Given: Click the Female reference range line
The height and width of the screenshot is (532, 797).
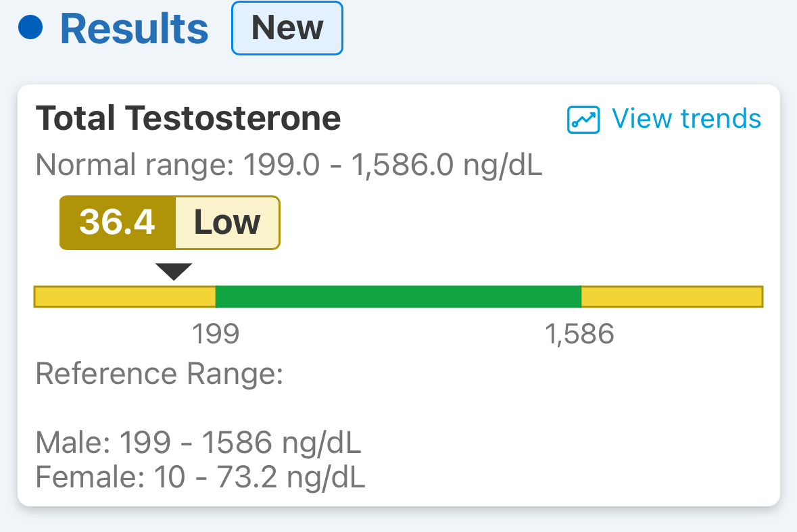Looking at the screenshot, I should pyautogui.click(x=200, y=477).
